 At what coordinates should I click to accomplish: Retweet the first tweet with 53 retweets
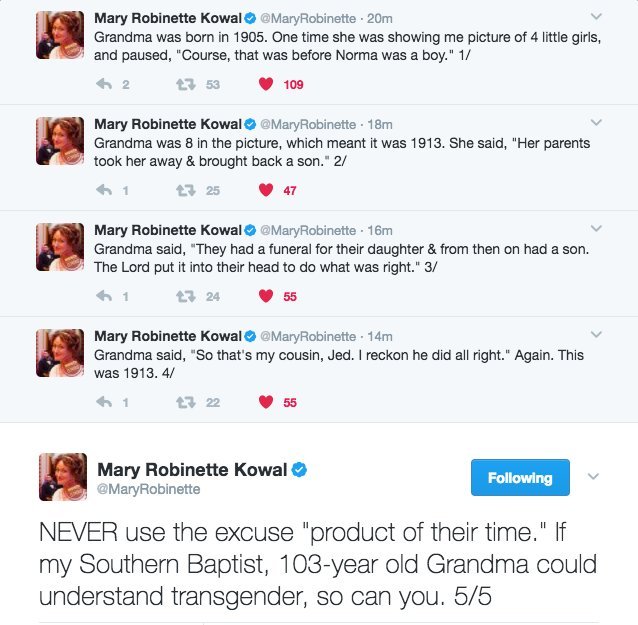click(x=186, y=85)
